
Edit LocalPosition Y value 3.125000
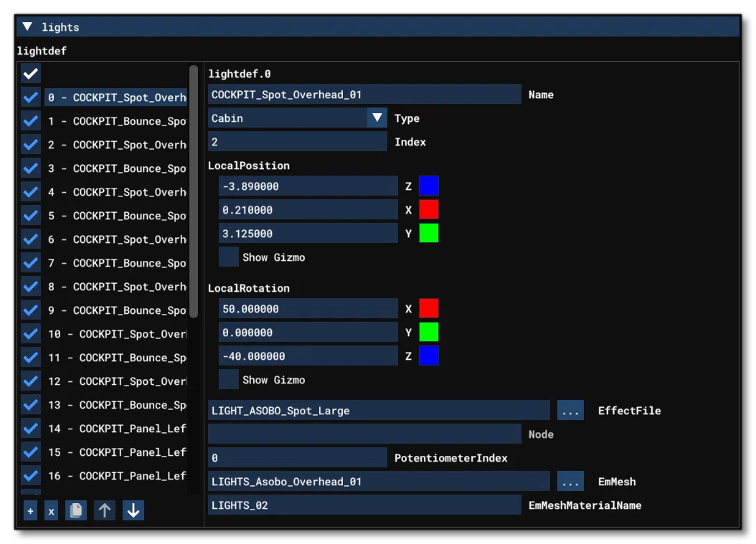click(x=308, y=233)
